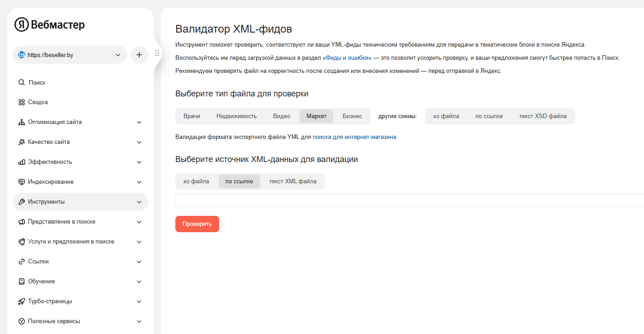Click the Ссылки chain link icon
Screen dimensions: 644x334
(21, 262)
